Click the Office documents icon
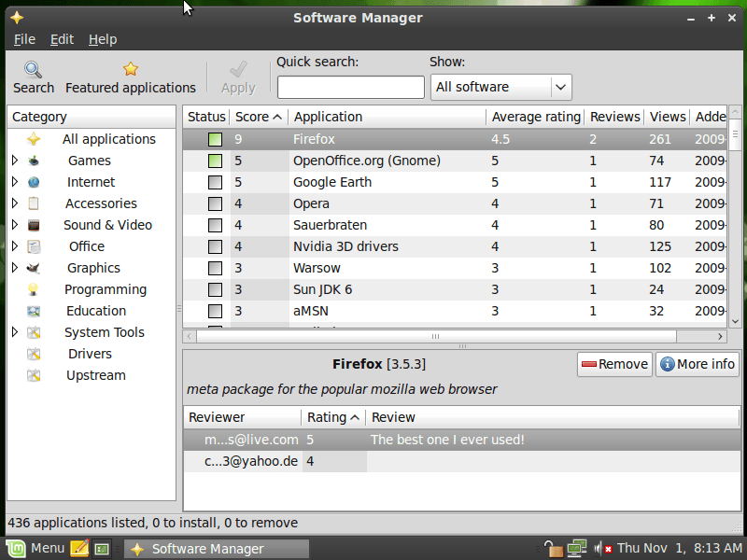747x560 pixels. (x=34, y=246)
